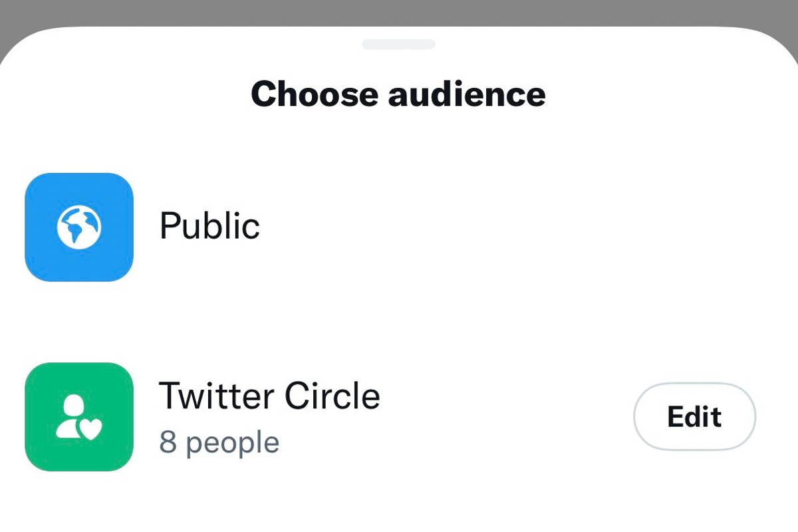
Task: Click the Edit button for Twitter Circle
Action: pos(694,417)
